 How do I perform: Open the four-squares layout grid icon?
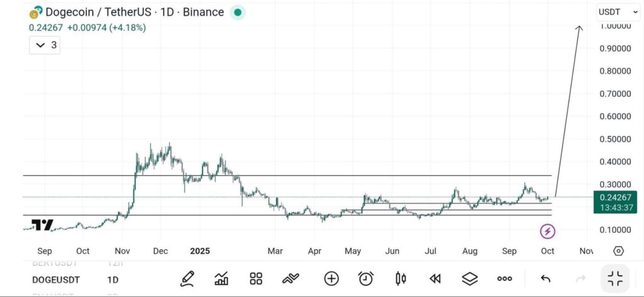pos(256,278)
